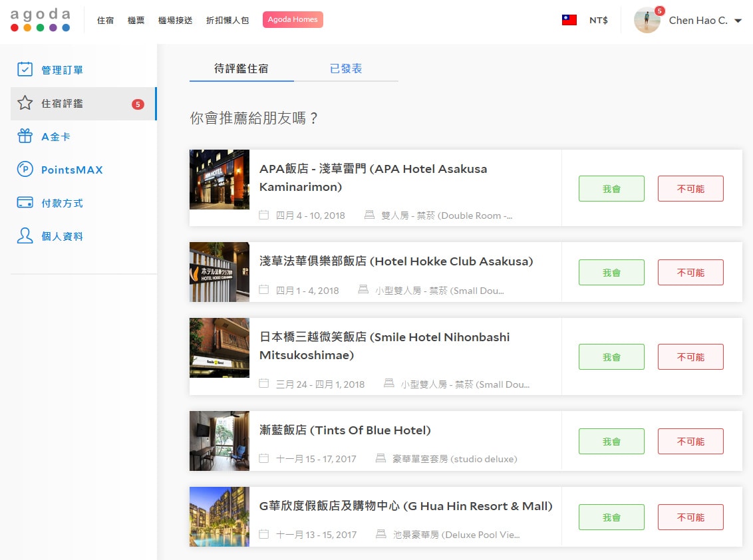The width and height of the screenshot is (753, 560).
Task: Click the 四月 4 - 10, 2018 stay date
Action: tap(310, 215)
